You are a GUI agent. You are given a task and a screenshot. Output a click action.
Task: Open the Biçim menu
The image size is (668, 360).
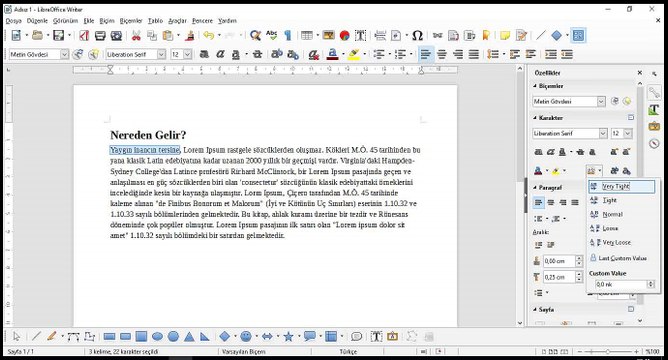[x=107, y=20]
